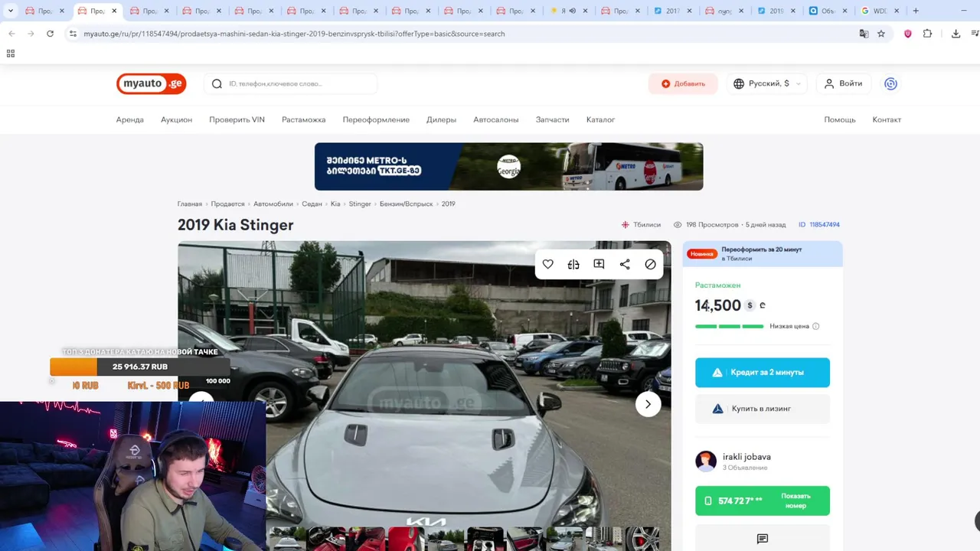980x551 pixels.
Task: Open the apps grid in bookmarks bar
Action: coord(11,54)
